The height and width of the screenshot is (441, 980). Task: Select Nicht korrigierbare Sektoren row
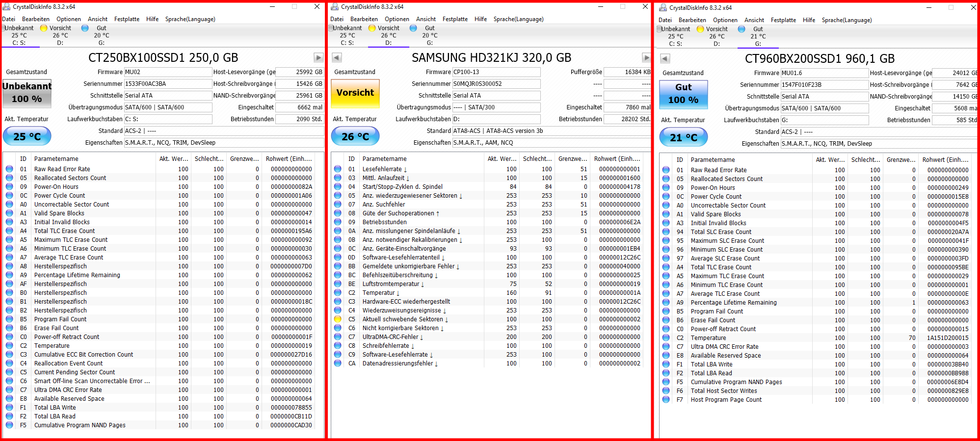(x=488, y=328)
